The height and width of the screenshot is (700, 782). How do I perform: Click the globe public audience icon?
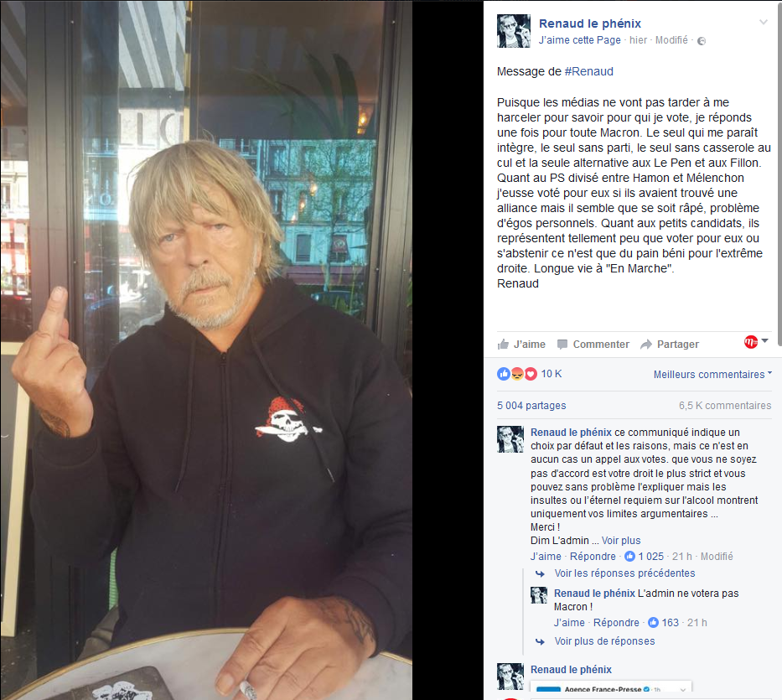(702, 41)
